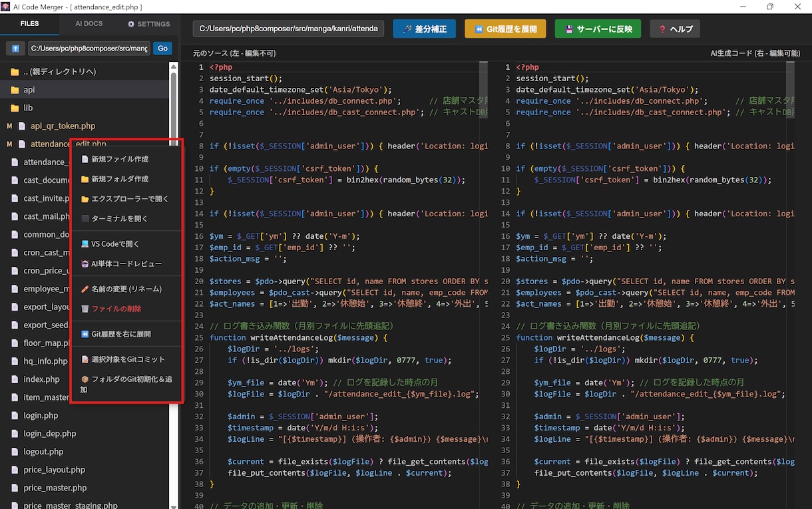Select エクスプローラーで開く menu entry
This screenshot has width=812, height=509.
tap(126, 199)
